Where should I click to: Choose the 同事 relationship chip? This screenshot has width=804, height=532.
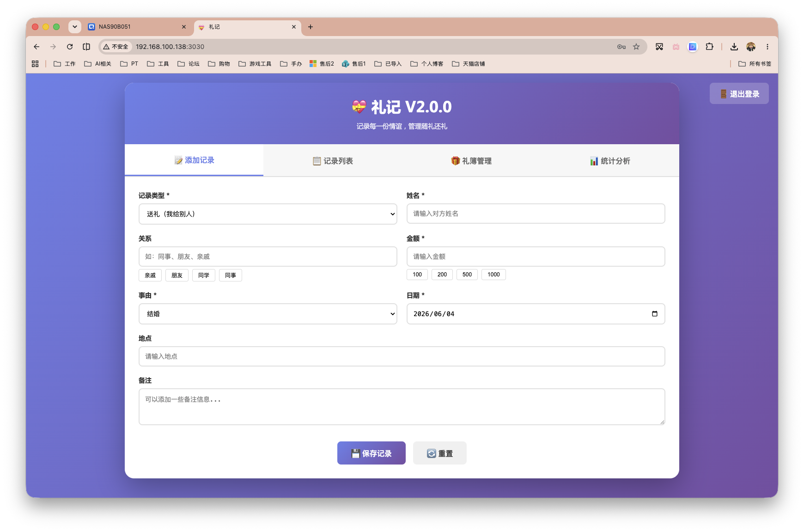[231, 275]
